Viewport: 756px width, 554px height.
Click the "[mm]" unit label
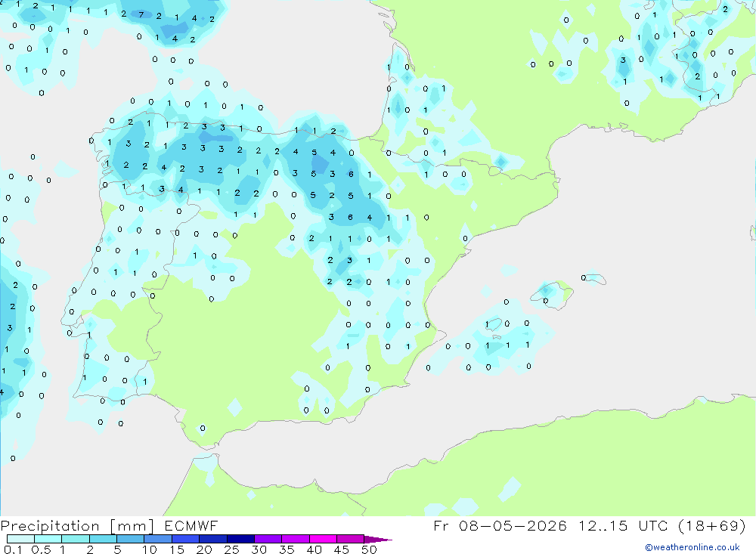coord(132,526)
